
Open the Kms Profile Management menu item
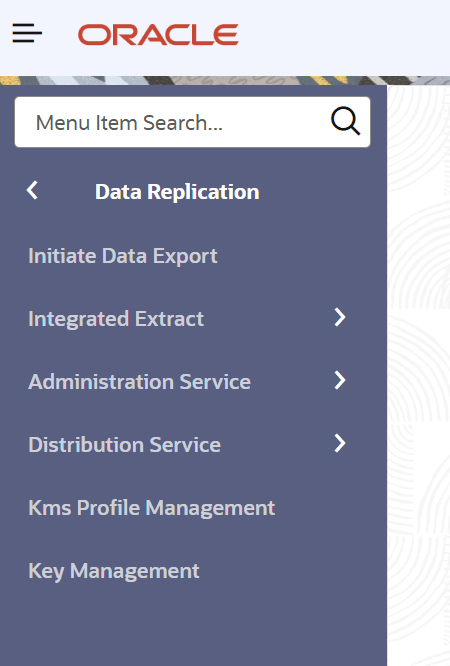coord(152,508)
